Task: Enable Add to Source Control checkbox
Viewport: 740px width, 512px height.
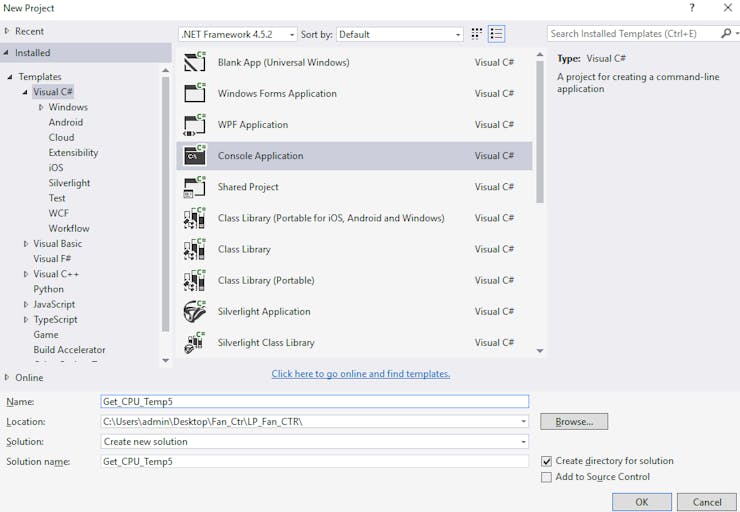Action: pyautogui.click(x=547, y=477)
